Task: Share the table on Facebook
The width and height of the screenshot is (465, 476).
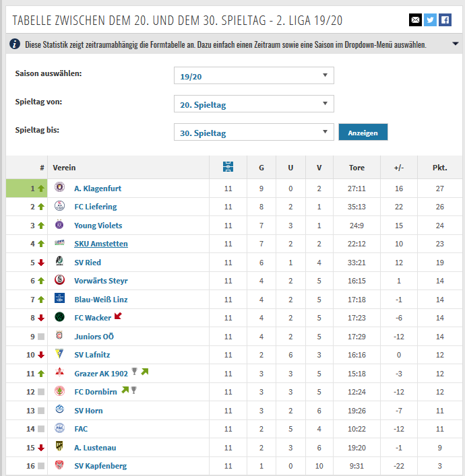Action: point(445,20)
